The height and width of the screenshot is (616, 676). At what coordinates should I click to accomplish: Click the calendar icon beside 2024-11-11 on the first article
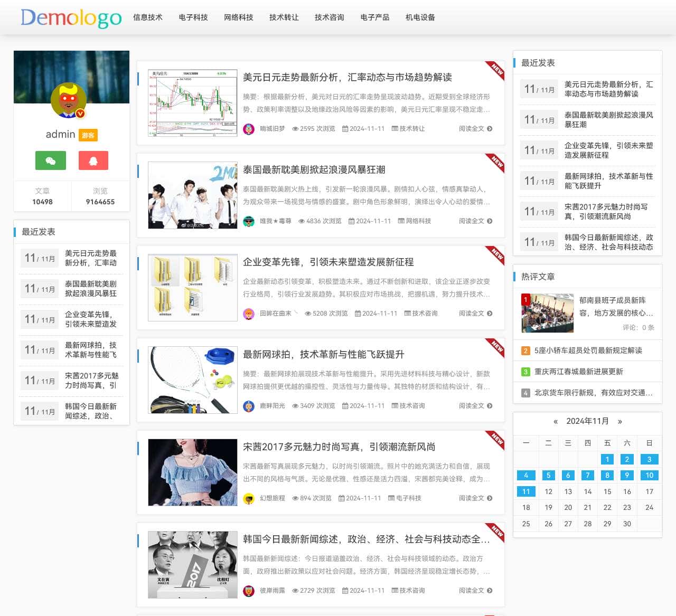click(345, 128)
